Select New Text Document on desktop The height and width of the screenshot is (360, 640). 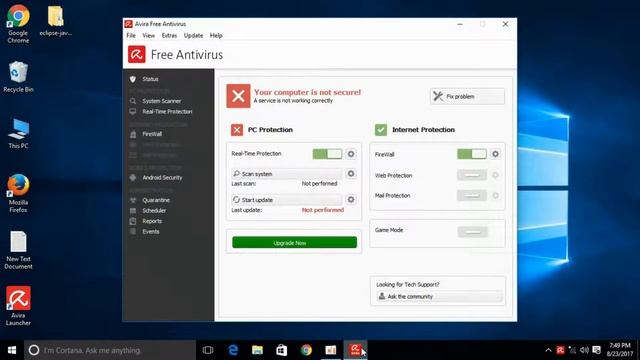[18, 250]
